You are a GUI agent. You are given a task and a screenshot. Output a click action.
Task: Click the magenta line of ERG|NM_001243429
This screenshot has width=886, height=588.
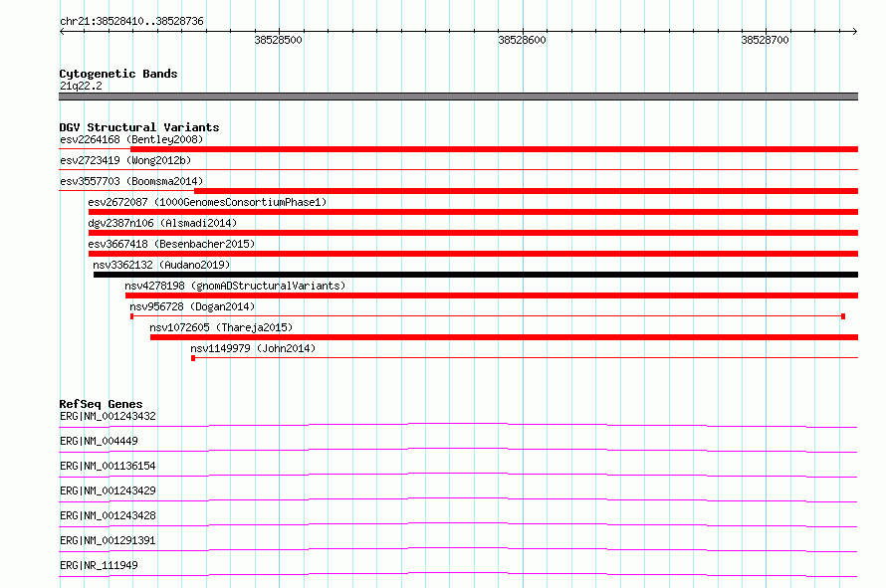[x=458, y=499]
